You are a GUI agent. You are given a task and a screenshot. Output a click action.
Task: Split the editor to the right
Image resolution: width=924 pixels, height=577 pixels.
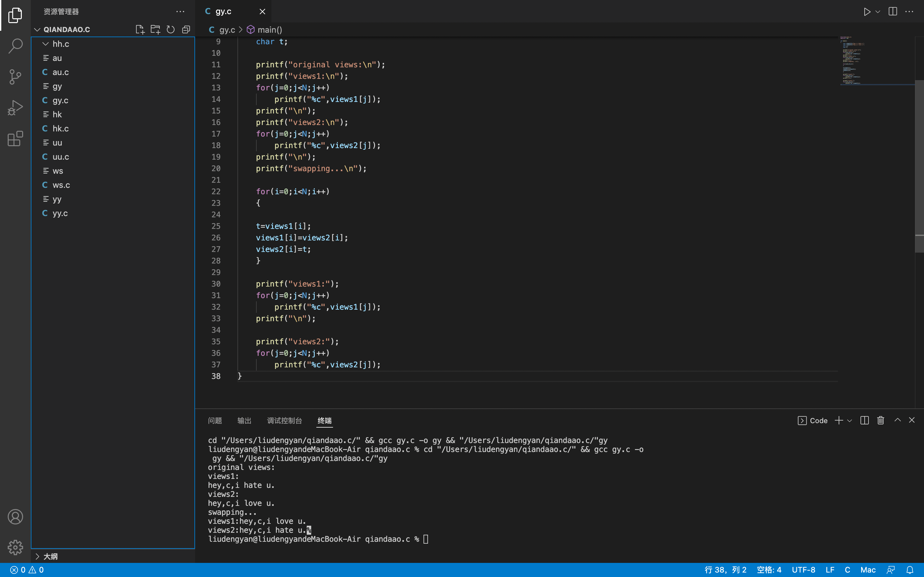tap(893, 12)
